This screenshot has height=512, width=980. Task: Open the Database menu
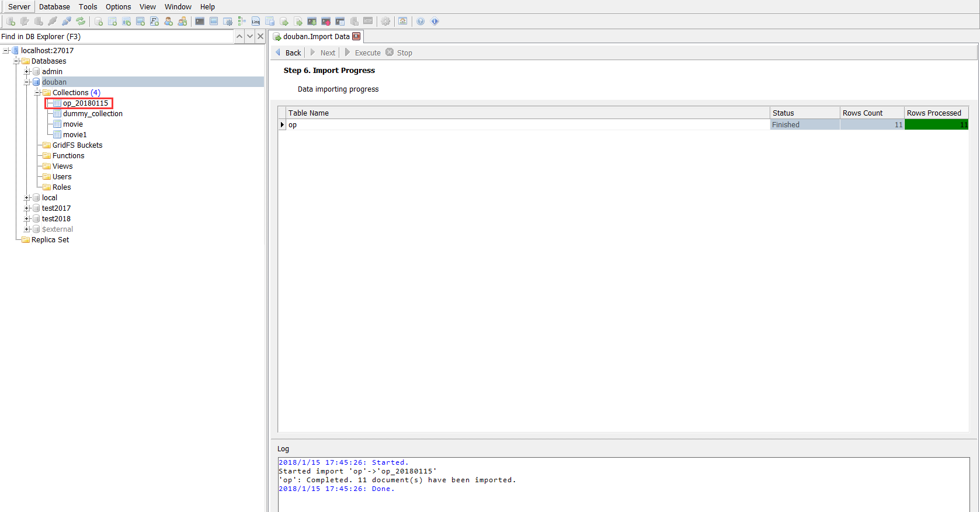(x=54, y=7)
